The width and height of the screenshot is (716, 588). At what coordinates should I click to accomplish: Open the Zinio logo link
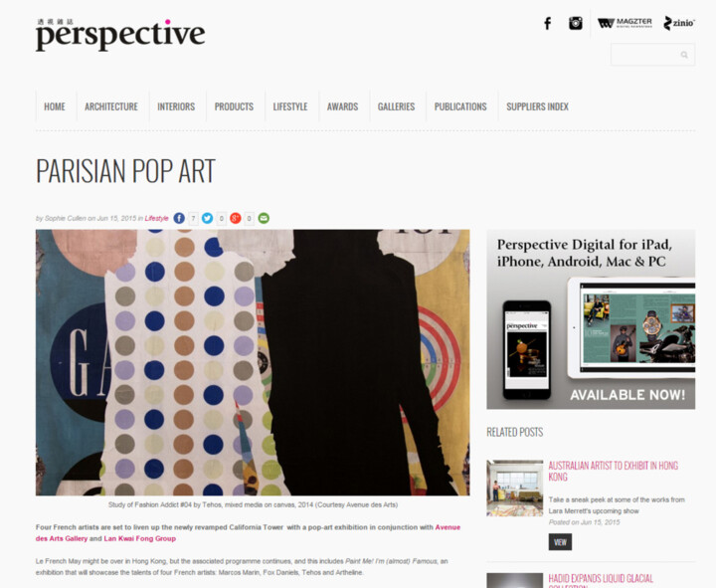[679, 23]
